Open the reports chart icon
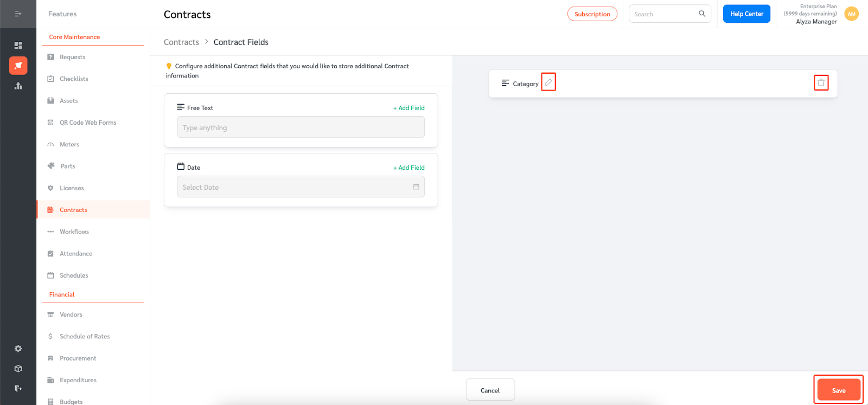This screenshot has height=405, width=868. tap(18, 86)
